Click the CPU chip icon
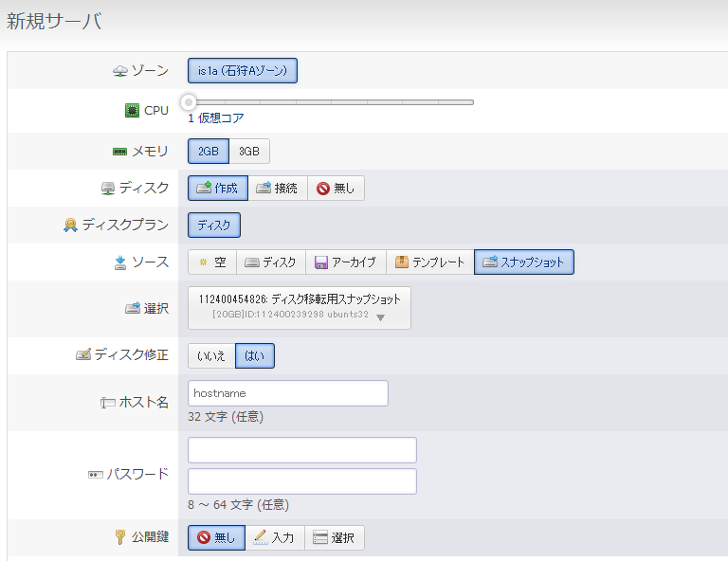Viewport: 728px width, 561px height. tap(132, 111)
